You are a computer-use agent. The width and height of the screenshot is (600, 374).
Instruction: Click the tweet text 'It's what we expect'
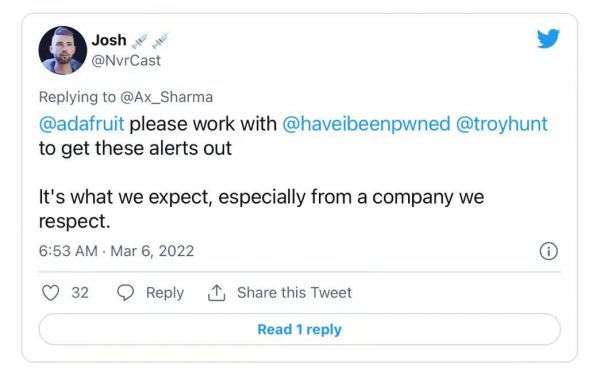click(124, 198)
